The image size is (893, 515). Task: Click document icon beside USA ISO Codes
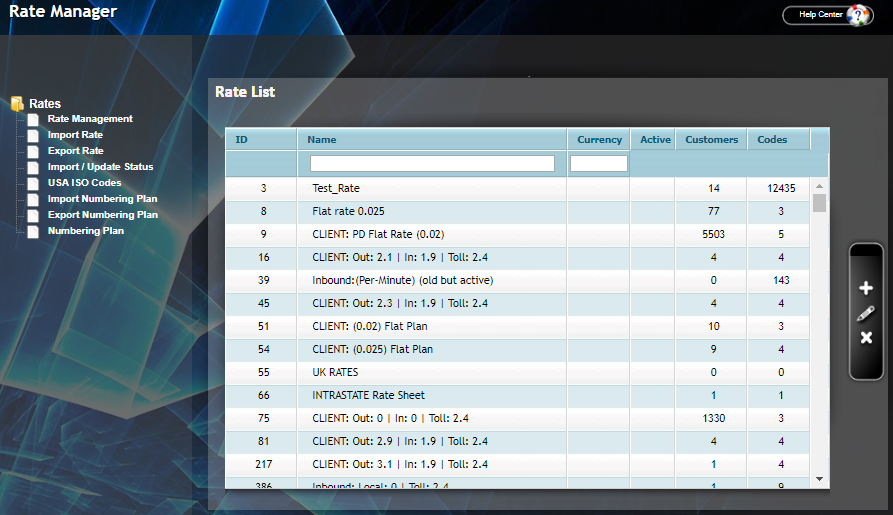tap(33, 183)
